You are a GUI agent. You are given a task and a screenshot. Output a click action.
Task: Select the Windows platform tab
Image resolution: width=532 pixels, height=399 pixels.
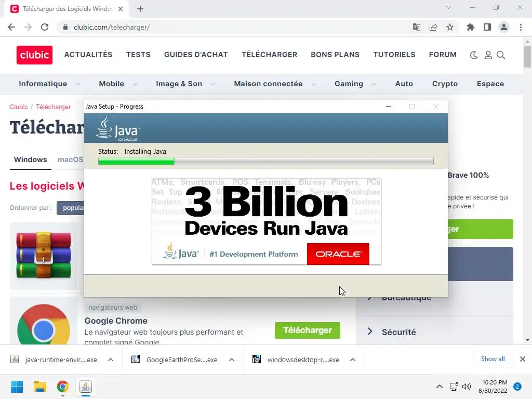[30, 159]
